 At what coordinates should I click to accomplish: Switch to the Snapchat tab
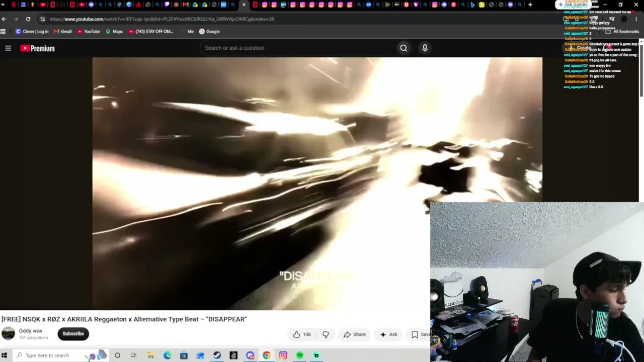[x=481, y=5]
